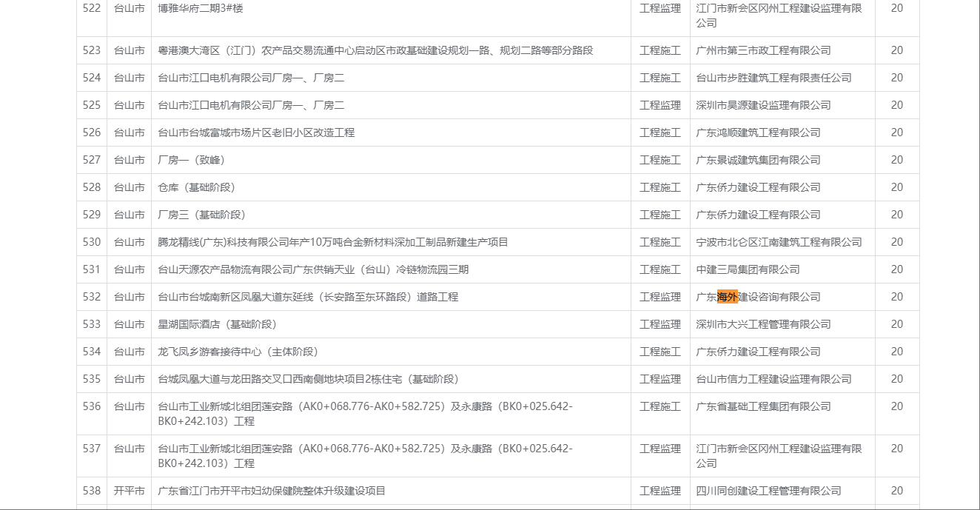The width and height of the screenshot is (980, 510).
Task: Click the highlighted 海外 search match in row 532
Action: coord(727,297)
